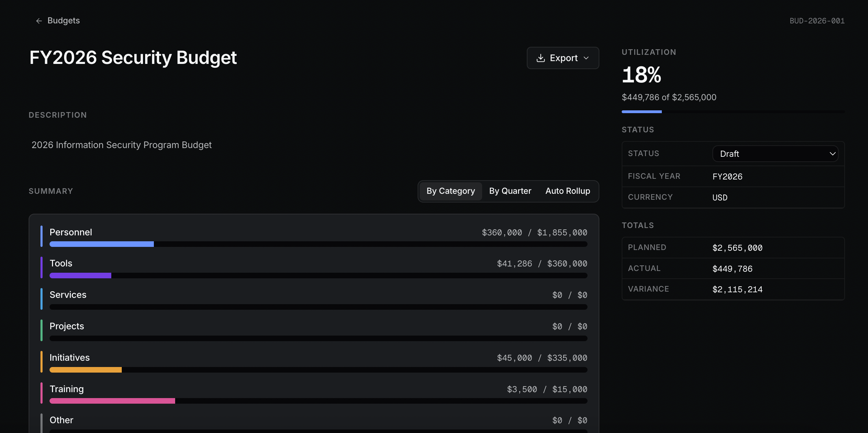The width and height of the screenshot is (868, 433).
Task: Select the Projects category row label
Action: point(67,326)
